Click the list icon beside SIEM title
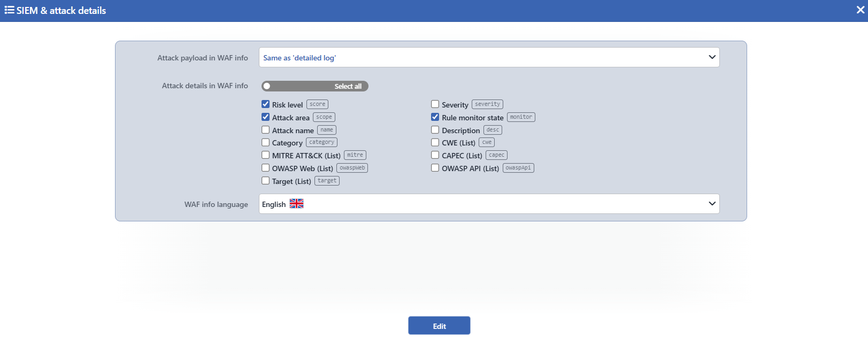 point(9,10)
